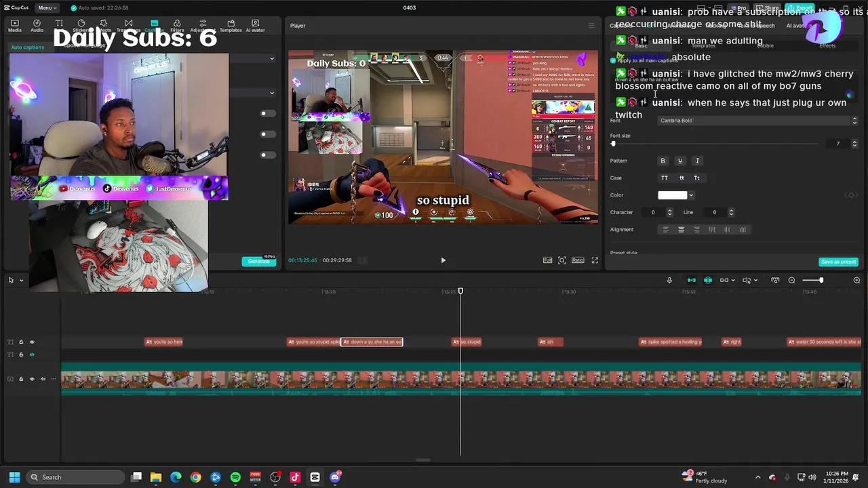Align text center

pyautogui.click(x=681, y=230)
